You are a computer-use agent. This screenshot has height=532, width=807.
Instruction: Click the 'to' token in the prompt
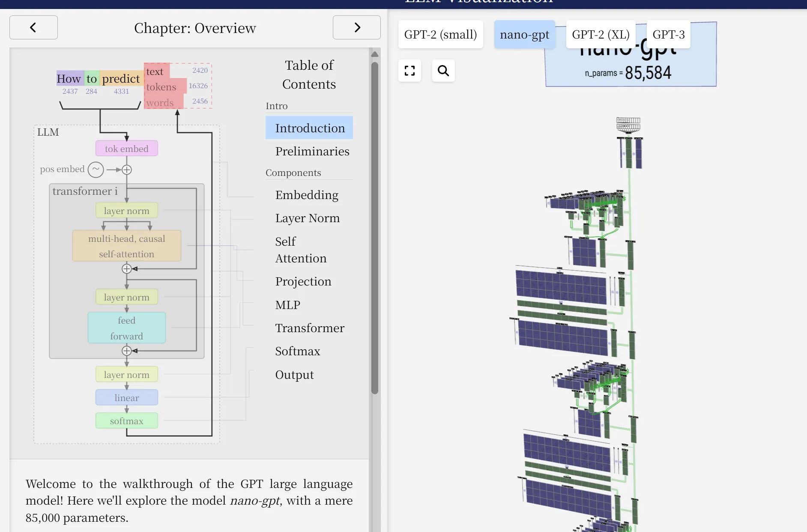pyautogui.click(x=92, y=78)
